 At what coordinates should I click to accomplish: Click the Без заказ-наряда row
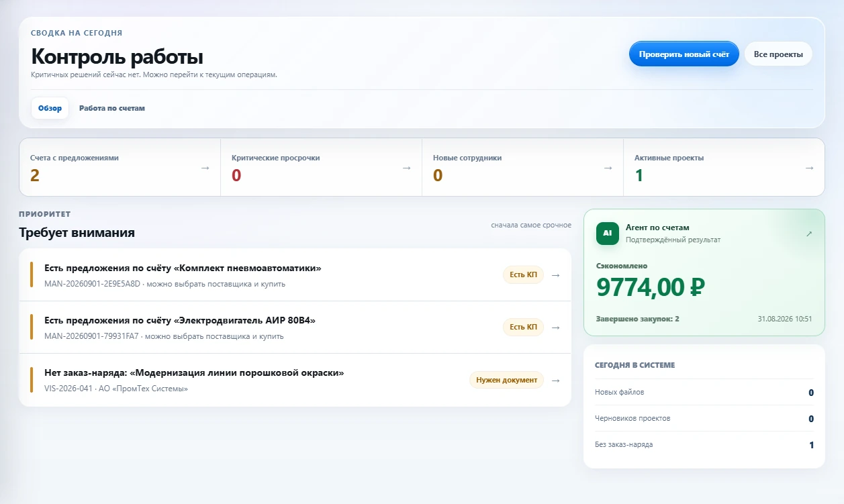[x=704, y=444]
